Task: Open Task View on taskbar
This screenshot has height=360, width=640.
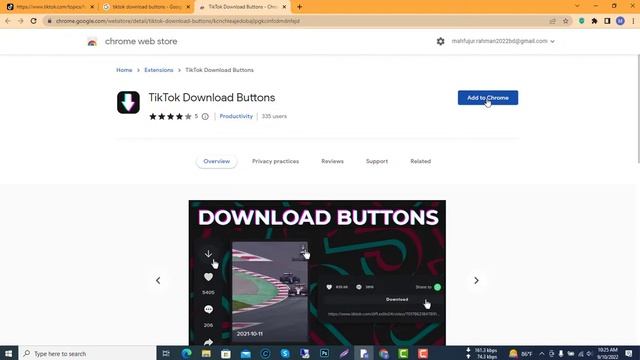Action: [x=166, y=353]
